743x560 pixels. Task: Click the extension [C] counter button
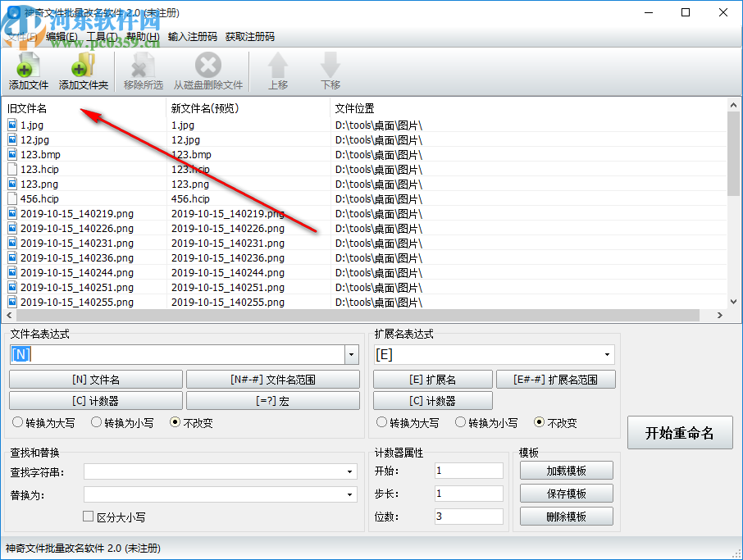(x=433, y=401)
